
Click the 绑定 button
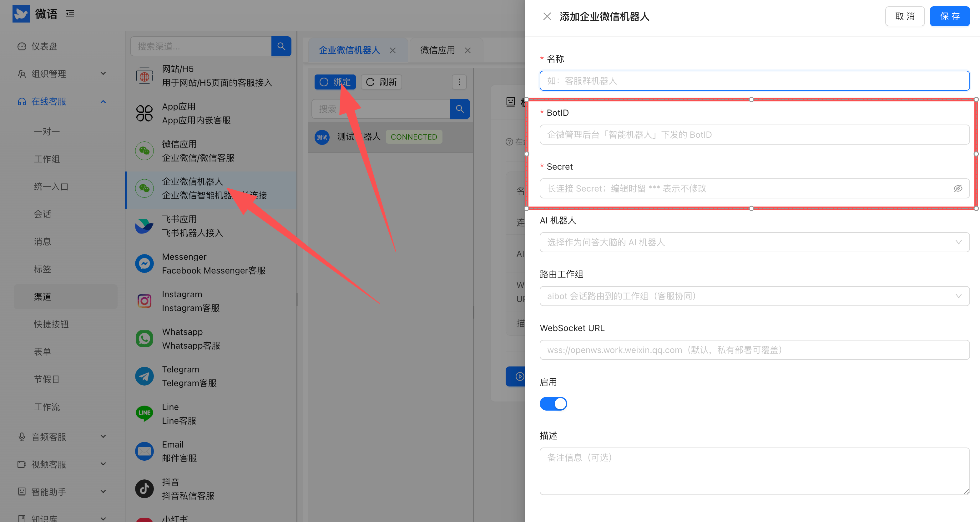click(335, 82)
